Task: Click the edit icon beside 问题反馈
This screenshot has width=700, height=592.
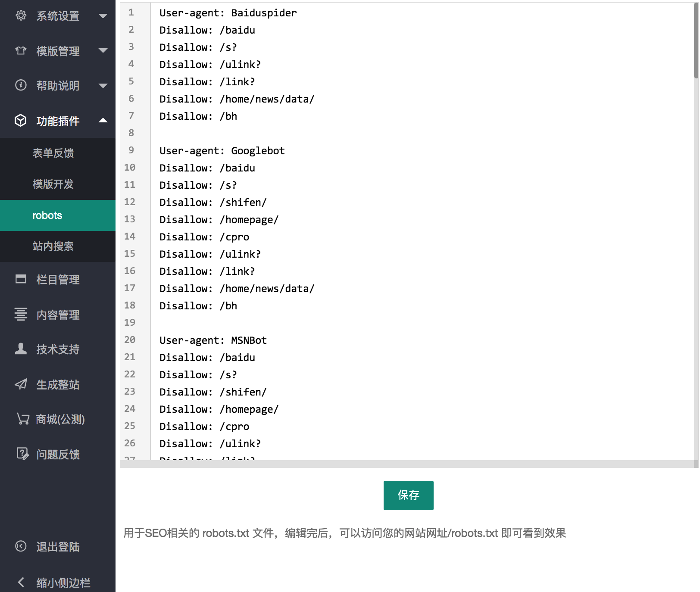Action: 22,454
